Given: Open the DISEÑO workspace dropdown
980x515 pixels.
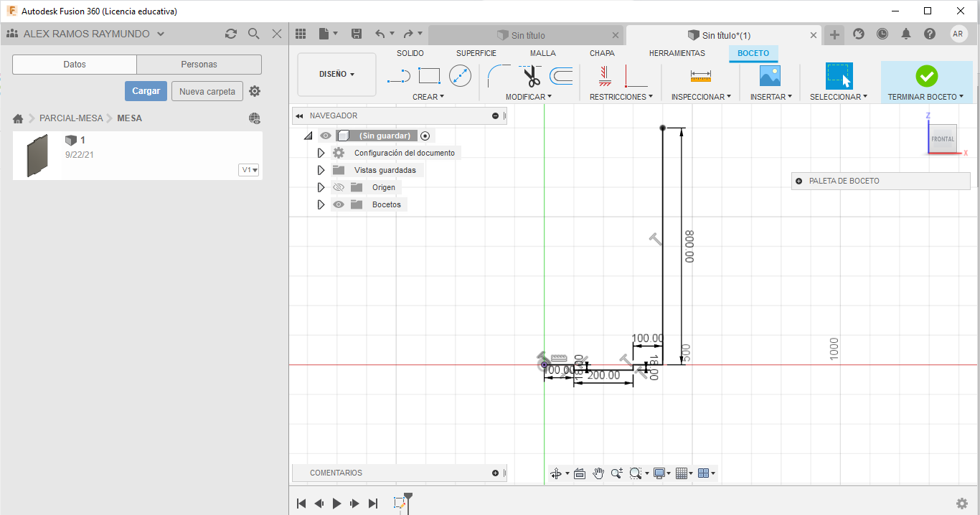Looking at the screenshot, I should tap(336, 74).
